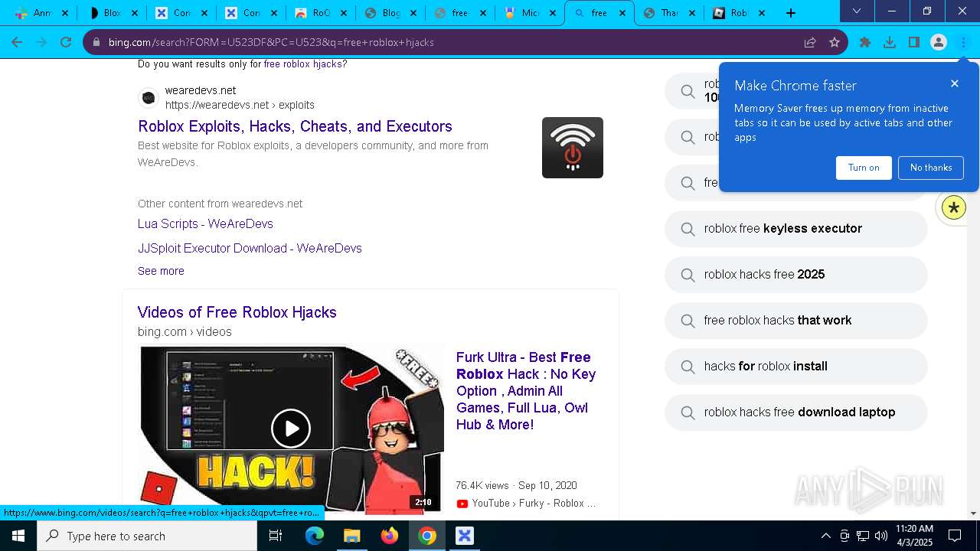Dismiss the Make Chrome faster popup
Screen dimensions: 980x551
coord(955,83)
